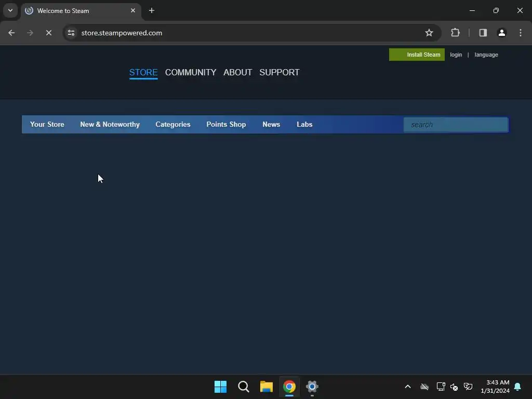This screenshot has width=532, height=399.
Task: Open the language dropdown
Action: coord(486,55)
